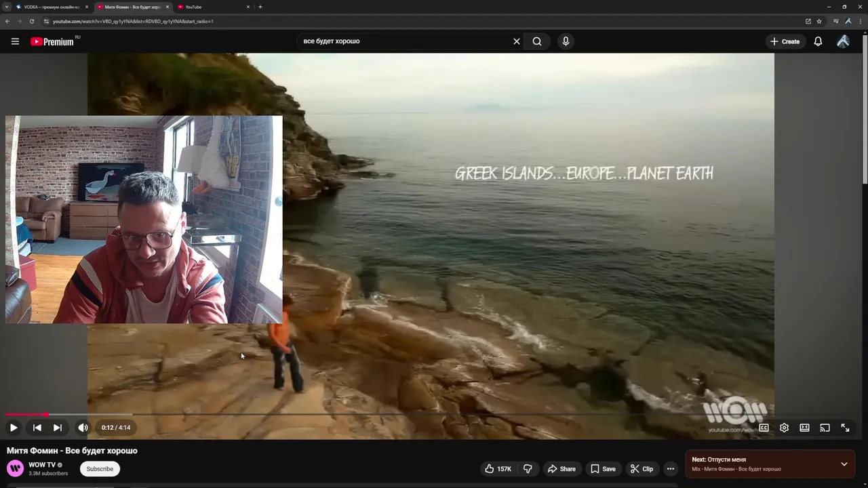
Task: Open the install/open-in-app address bar icon
Action: (x=808, y=21)
